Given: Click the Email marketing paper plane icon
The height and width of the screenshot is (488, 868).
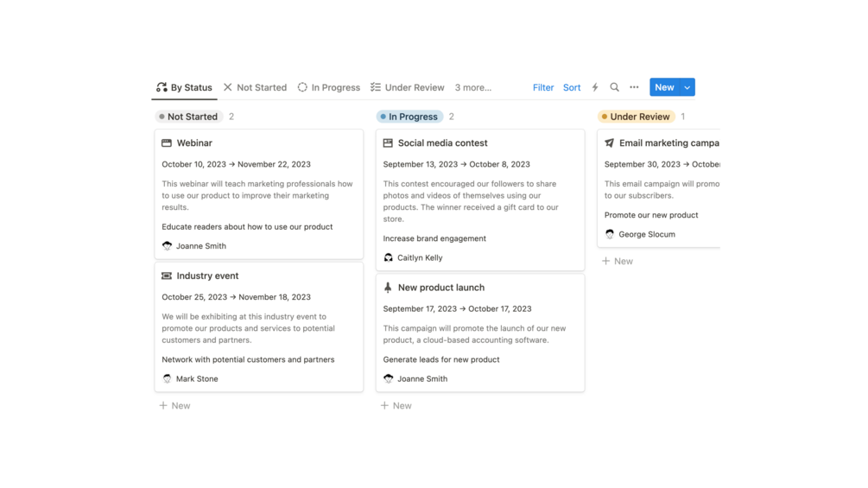Looking at the screenshot, I should pos(610,143).
